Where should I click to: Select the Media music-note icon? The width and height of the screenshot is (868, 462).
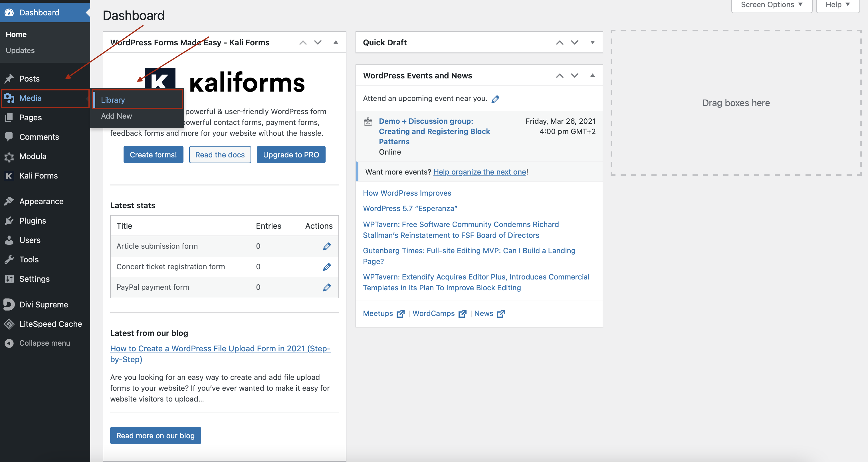9,98
